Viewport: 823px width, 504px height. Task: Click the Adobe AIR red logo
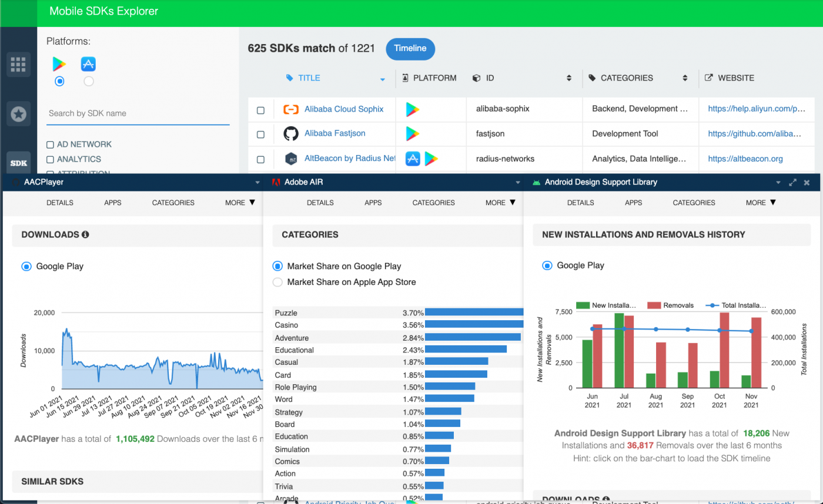click(x=276, y=182)
